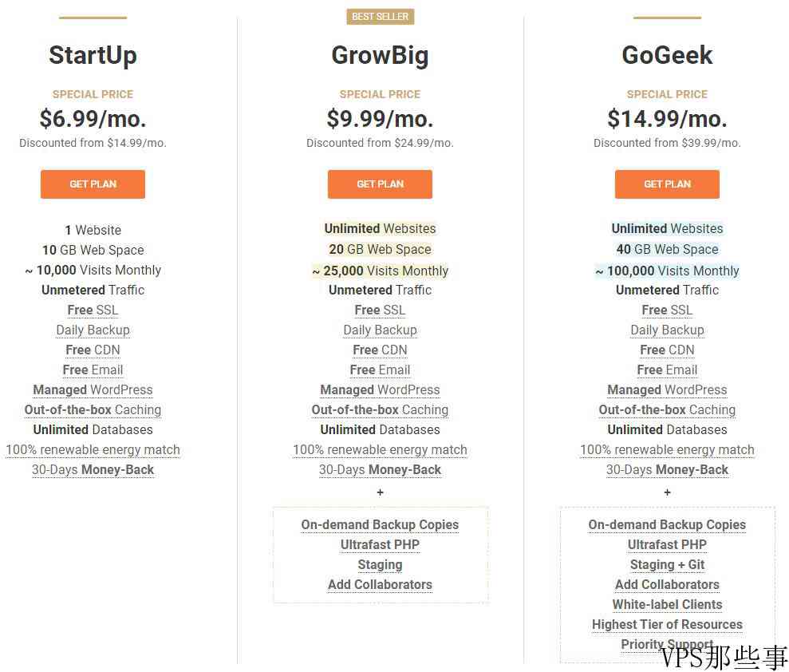
Task: Open Free SSL tooltip in StartUp plan
Action: click(93, 310)
